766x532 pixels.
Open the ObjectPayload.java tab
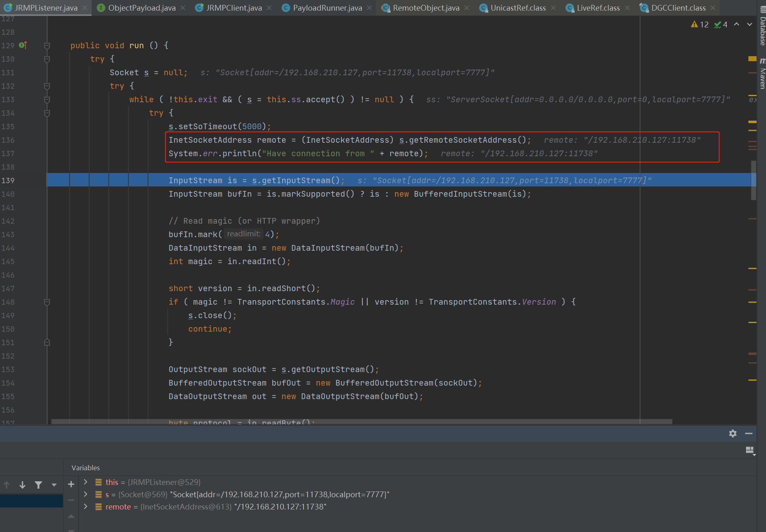142,8
